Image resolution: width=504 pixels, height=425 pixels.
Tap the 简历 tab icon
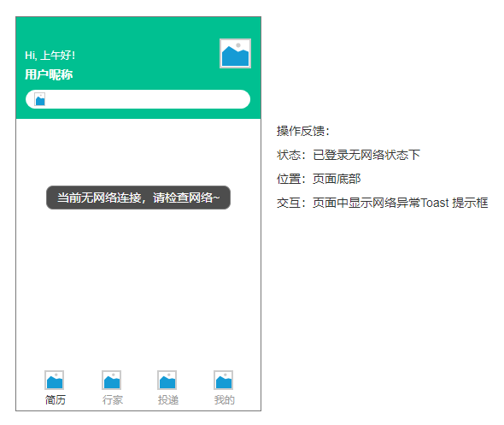[55, 380]
